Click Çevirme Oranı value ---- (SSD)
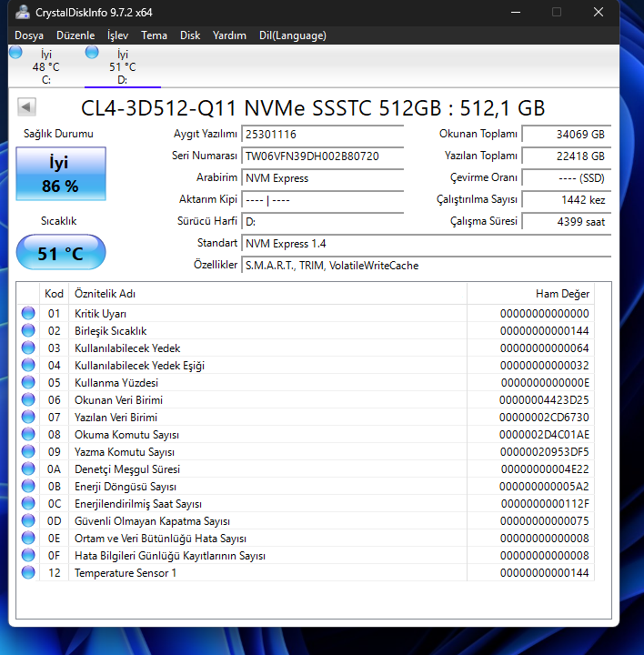 pos(567,178)
